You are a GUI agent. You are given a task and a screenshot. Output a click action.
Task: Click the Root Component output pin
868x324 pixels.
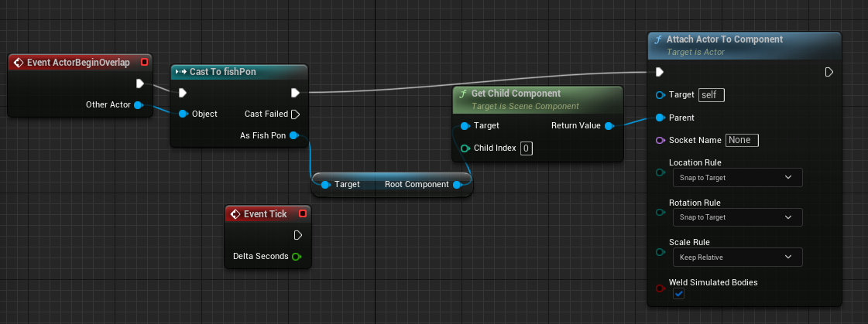(x=458, y=185)
